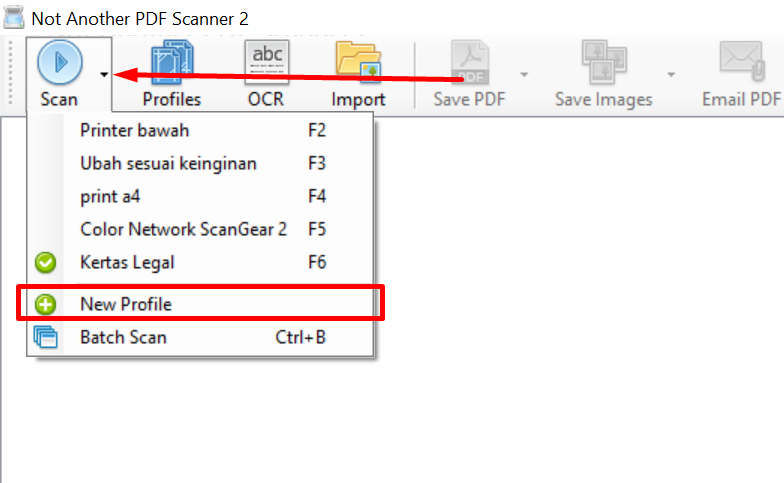Expand the Save Images dropdown arrow
Screen dimensions: 784x483
click(671, 75)
